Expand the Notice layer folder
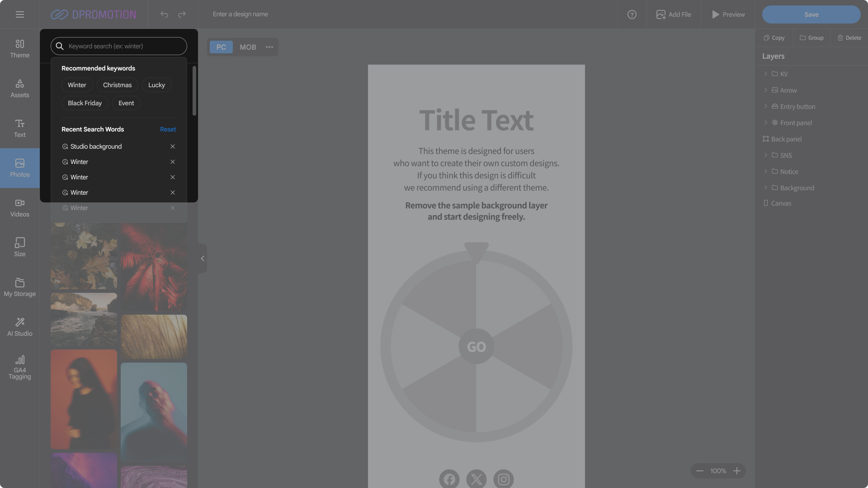The height and width of the screenshot is (488, 868). coord(765,171)
